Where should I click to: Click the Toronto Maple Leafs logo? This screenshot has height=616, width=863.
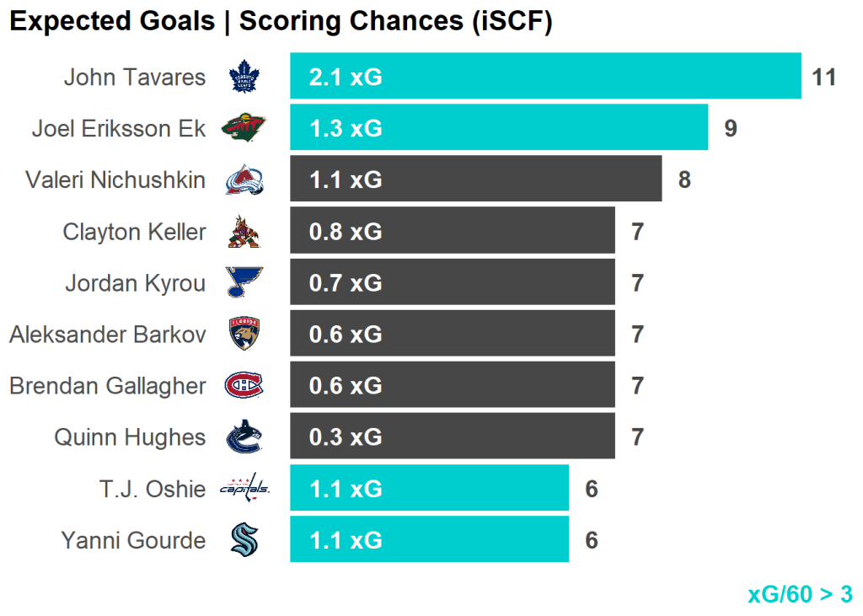coord(244,77)
